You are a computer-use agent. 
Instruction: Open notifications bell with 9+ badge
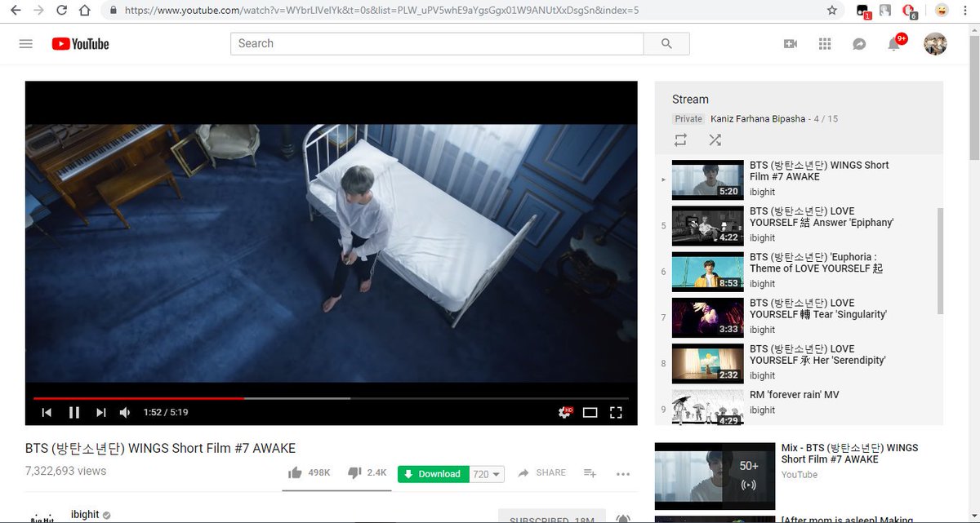coord(895,43)
